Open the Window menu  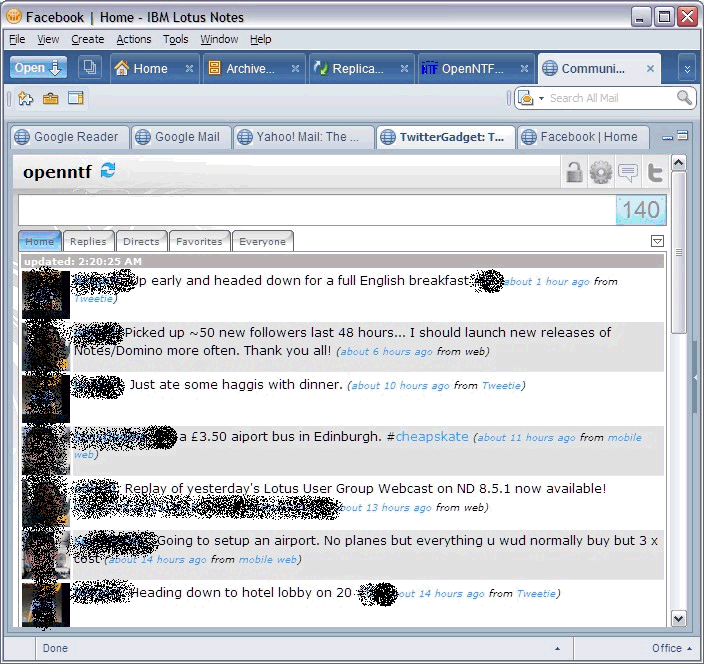coord(219,40)
